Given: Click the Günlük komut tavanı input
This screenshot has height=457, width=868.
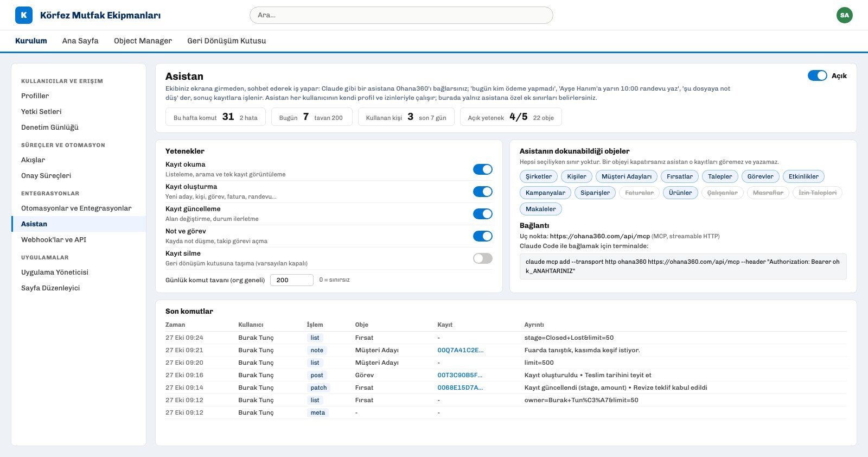Looking at the screenshot, I should 292,280.
